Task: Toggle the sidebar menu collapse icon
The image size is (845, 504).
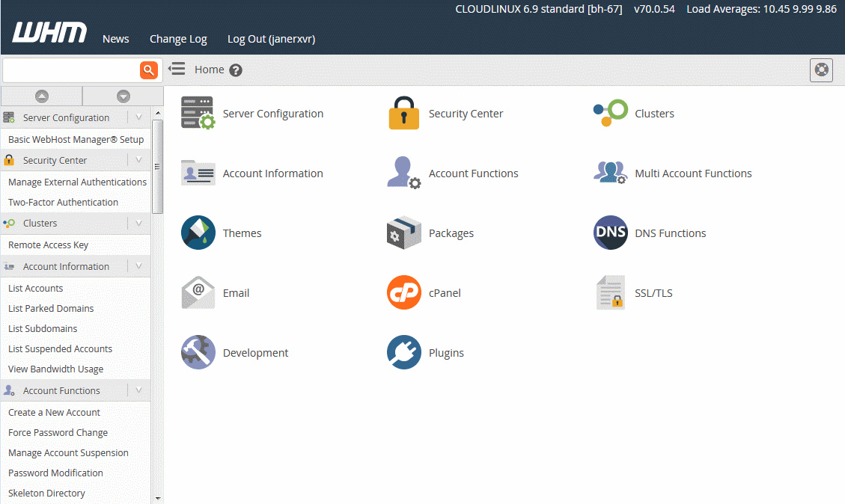Action: pos(177,69)
